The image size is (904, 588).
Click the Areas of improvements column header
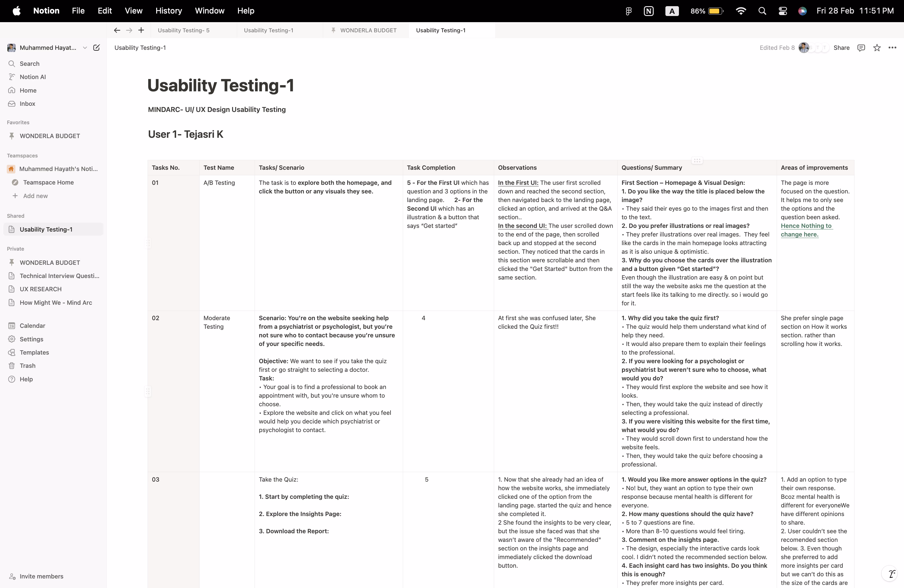(815, 168)
